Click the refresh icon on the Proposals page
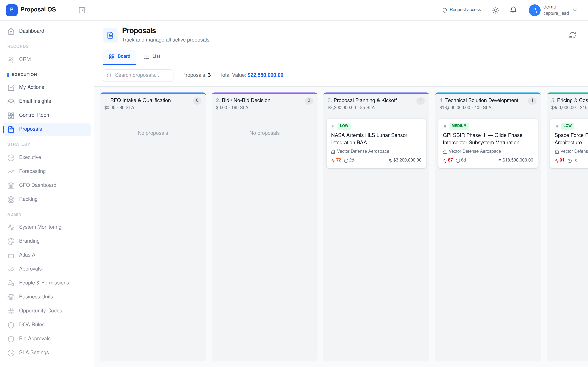The height and width of the screenshot is (367, 588). (x=573, y=35)
